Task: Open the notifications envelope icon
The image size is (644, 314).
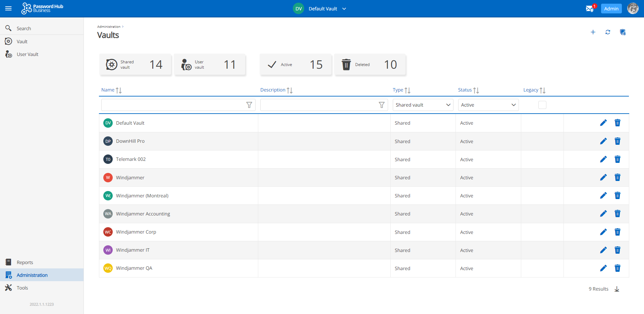Action: click(x=589, y=9)
